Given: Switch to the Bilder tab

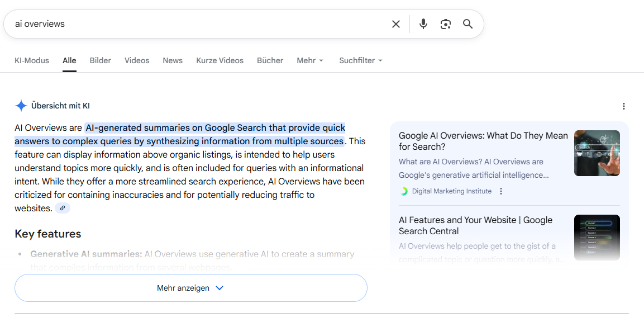Looking at the screenshot, I should point(101,60).
